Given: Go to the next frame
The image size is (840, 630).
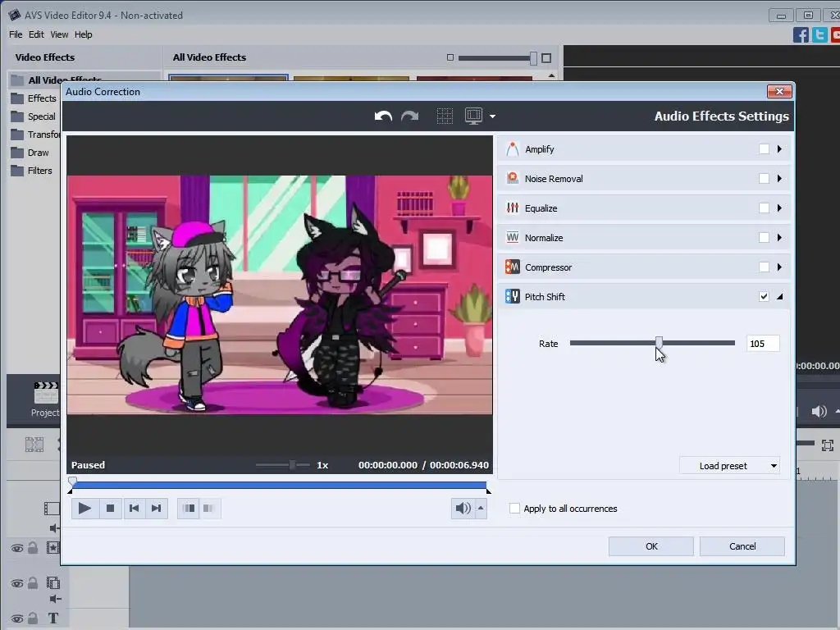Looking at the screenshot, I should [156, 509].
